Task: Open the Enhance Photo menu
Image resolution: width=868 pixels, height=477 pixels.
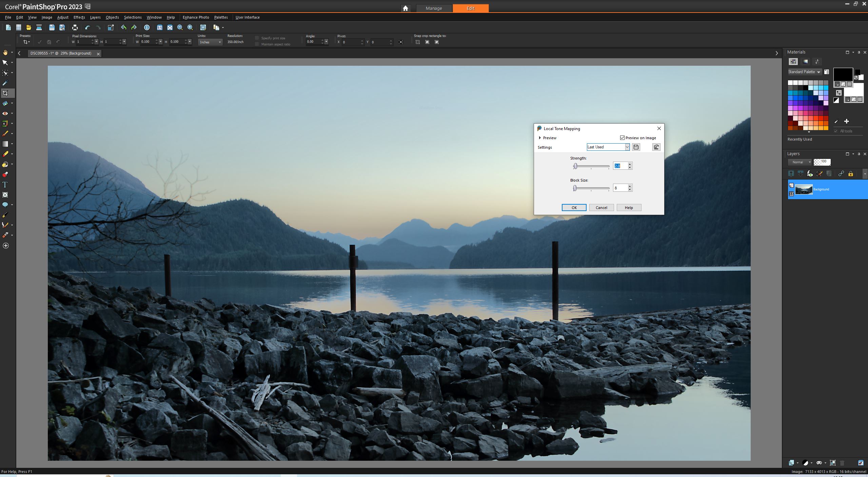Action: (196, 17)
